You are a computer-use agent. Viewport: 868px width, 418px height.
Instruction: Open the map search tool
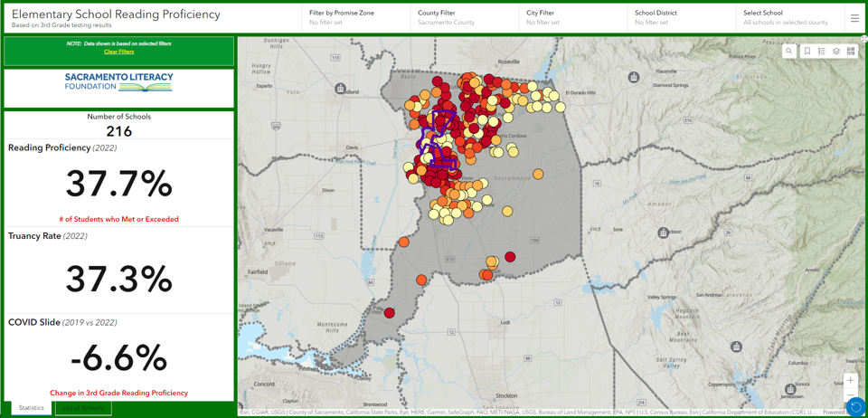tap(788, 51)
